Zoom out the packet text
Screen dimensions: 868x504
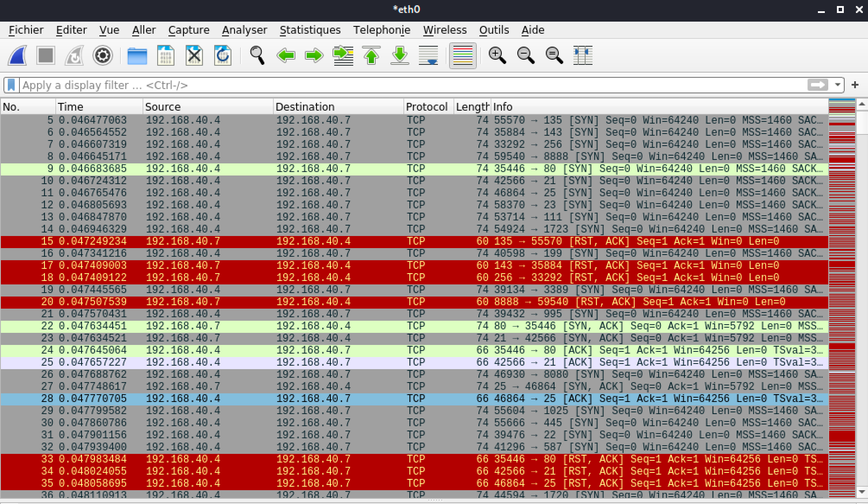pos(526,56)
